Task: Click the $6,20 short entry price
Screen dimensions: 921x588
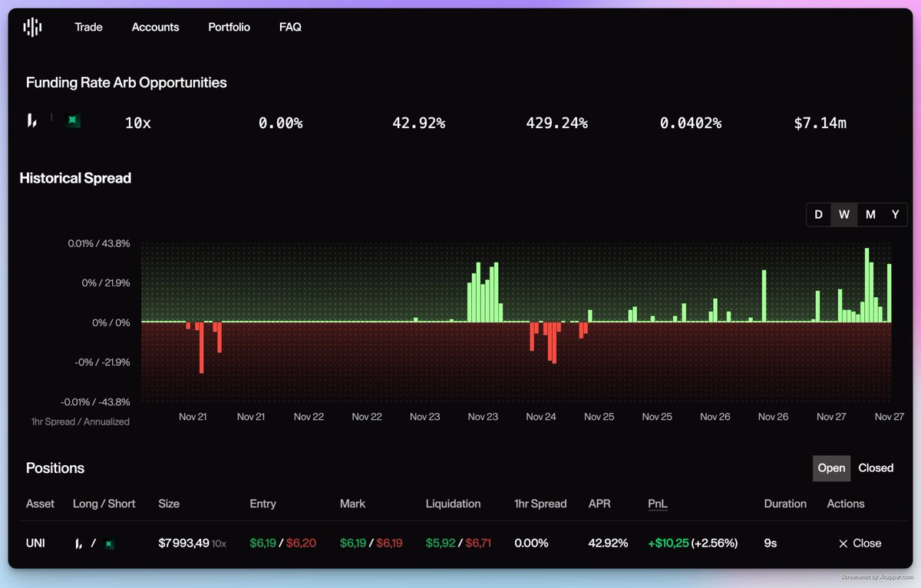Action: 301,543
